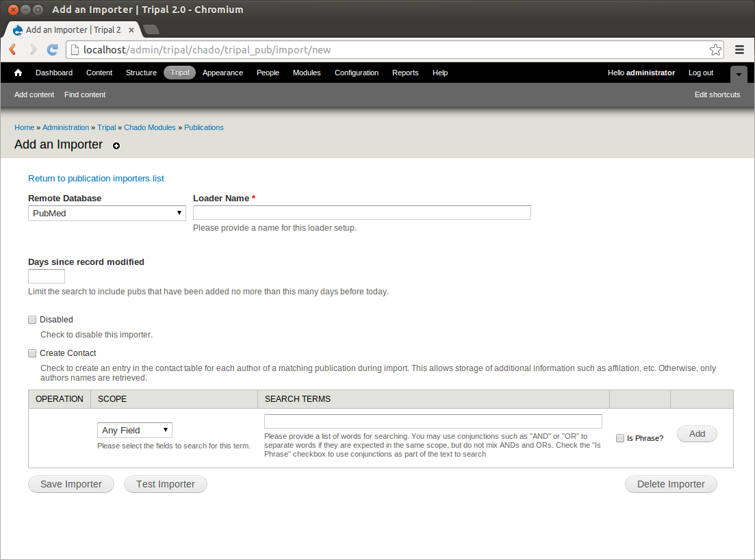Click the Test Importer button

[x=165, y=484]
